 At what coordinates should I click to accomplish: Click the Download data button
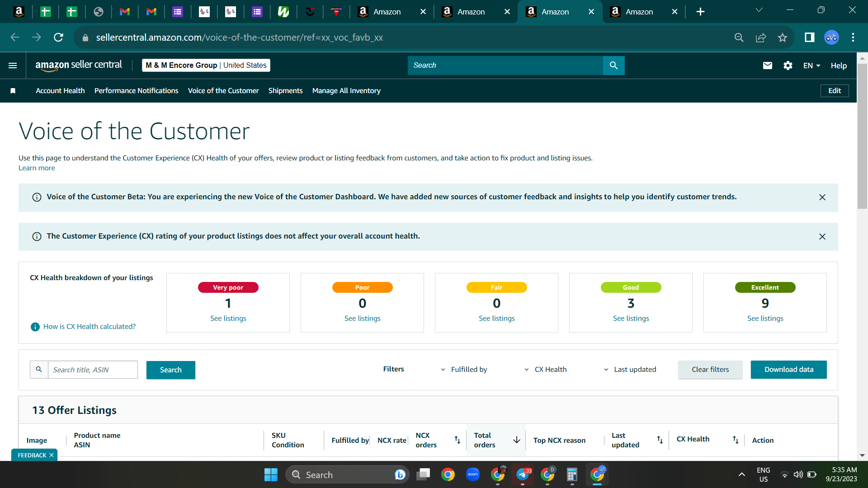[789, 370]
